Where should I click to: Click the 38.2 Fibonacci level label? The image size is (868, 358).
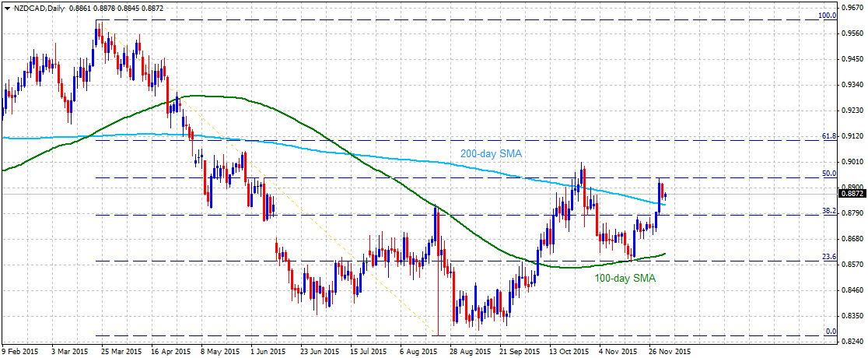pyautogui.click(x=828, y=211)
